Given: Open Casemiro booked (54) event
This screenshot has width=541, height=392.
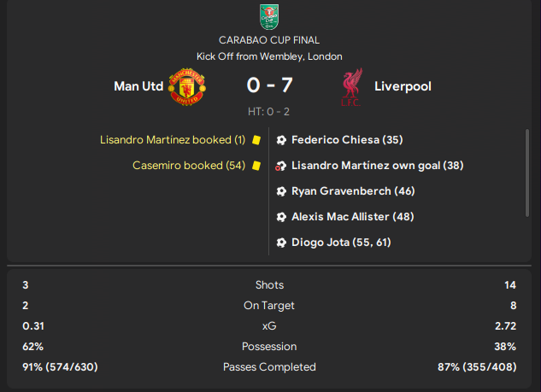Looking at the screenshot, I should pyautogui.click(x=189, y=166).
